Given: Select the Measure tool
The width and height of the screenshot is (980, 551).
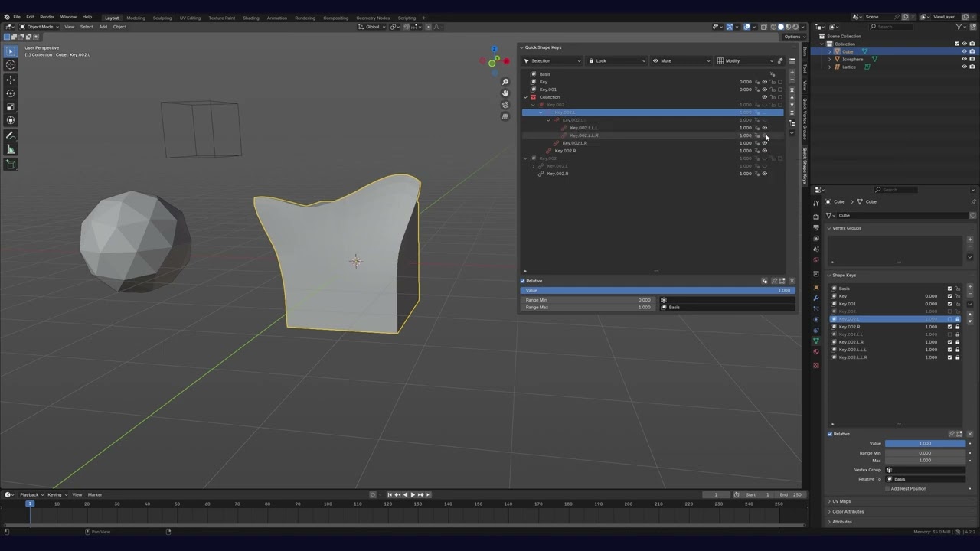Looking at the screenshot, I should point(11,149).
